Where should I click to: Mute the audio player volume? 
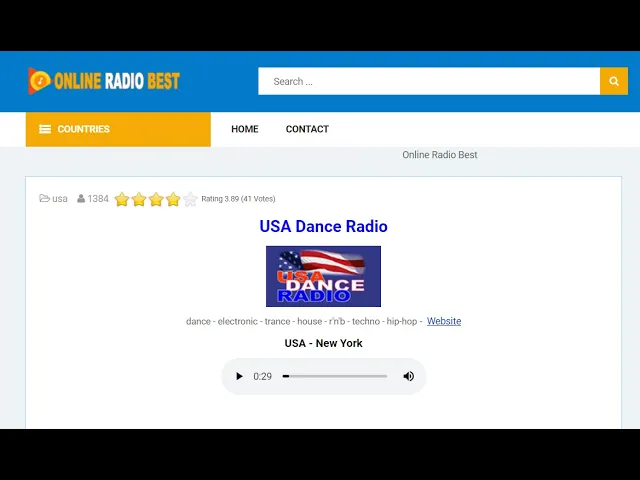[409, 376]
